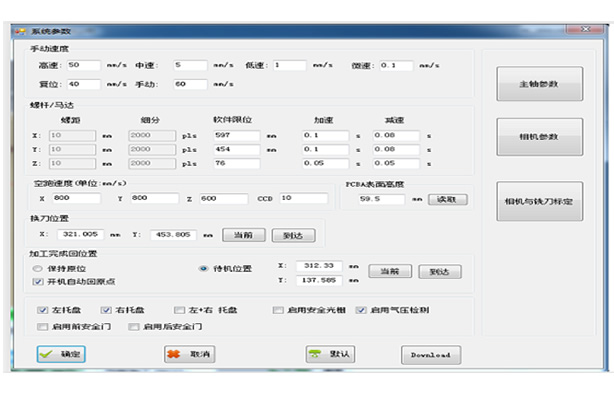
Task: Click 到达 beside the 待机位置 coordinates
Action: [x=440, y=271]
